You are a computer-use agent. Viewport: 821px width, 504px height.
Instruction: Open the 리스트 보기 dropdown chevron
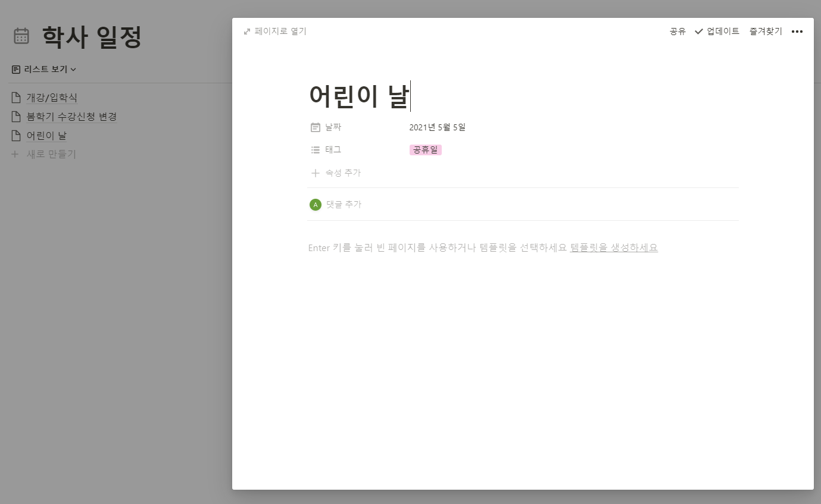tap(73, 69)
